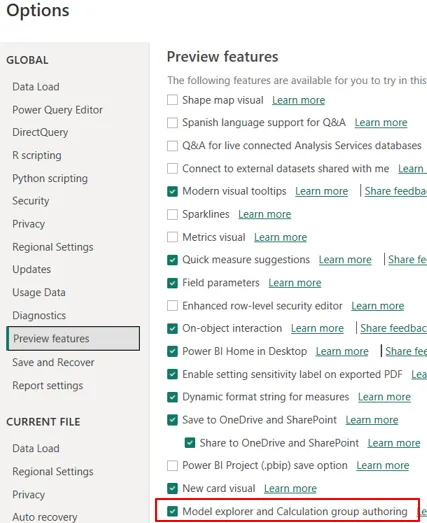Open Learn more for New card visual
This screenshot has height=523, width=427.
tap(290, 488)
